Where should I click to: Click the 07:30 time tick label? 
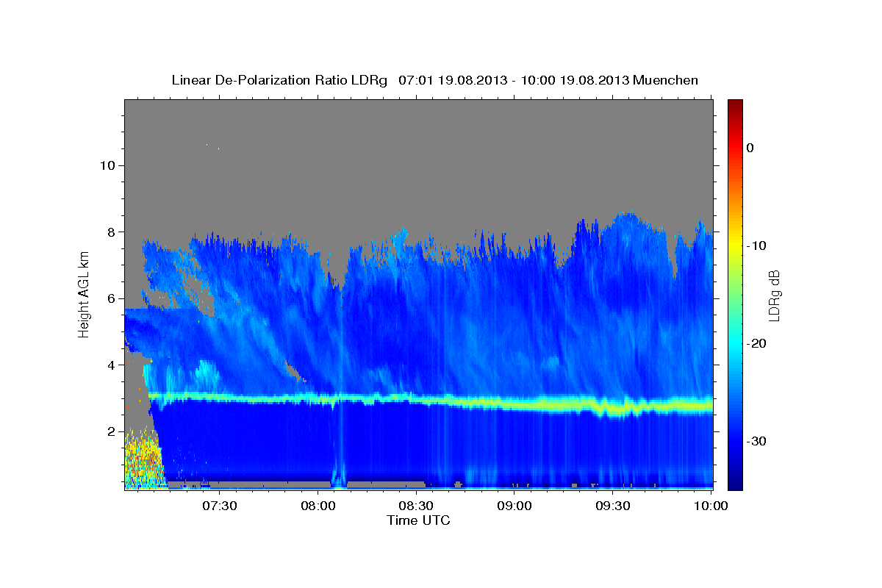pyautogui.click(x=220, y=506)
